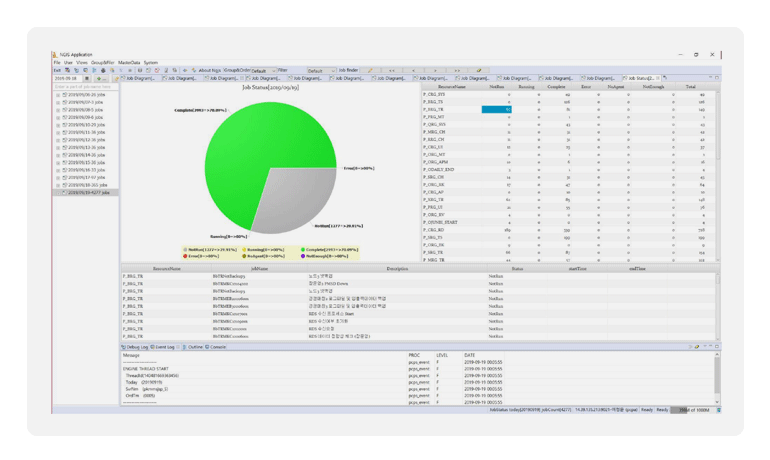Sort upper table by Complete column

tap(556, 87)
